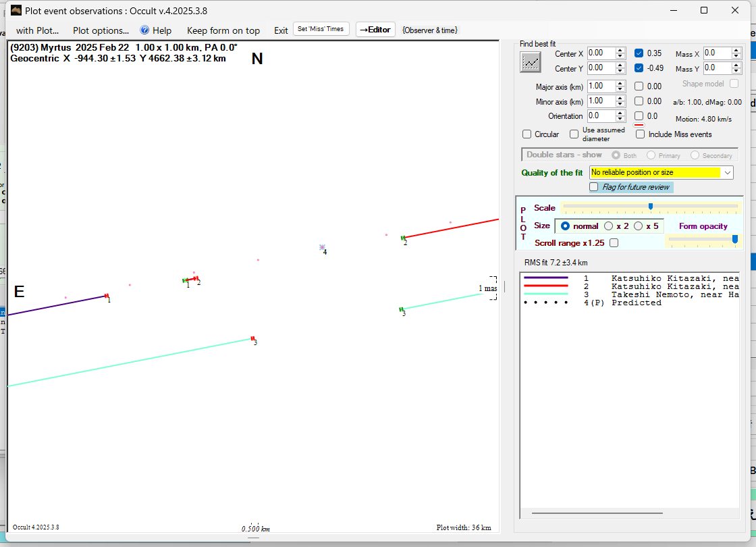
Task: Select the x 2 size radio button
Action: 608,226
